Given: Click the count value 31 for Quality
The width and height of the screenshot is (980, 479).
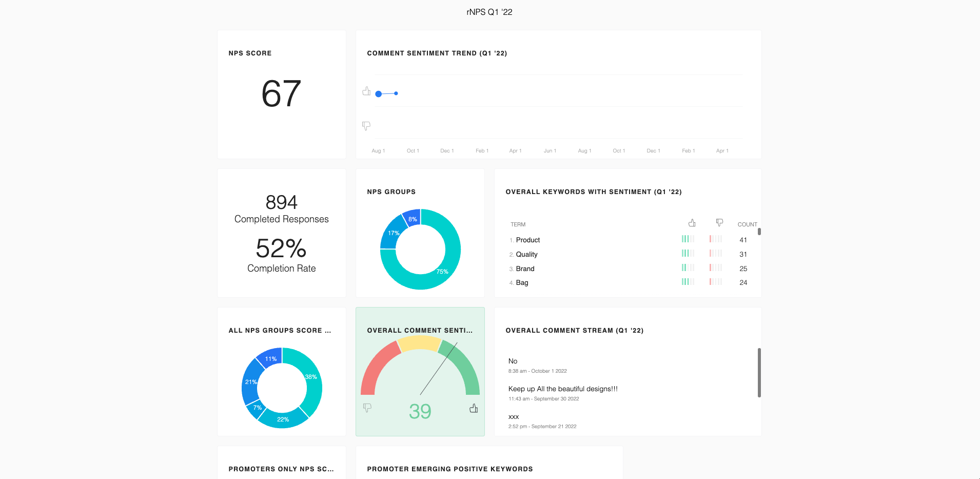Looking at the screenshot, I should (743, 254).
